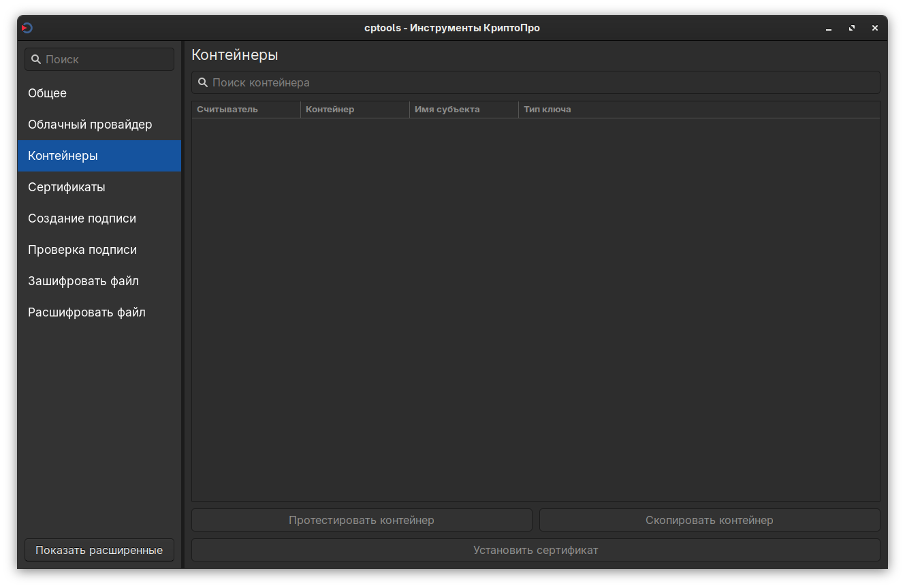Maximize the cptools window
The image size is (905, 588).
coord(852,28)
